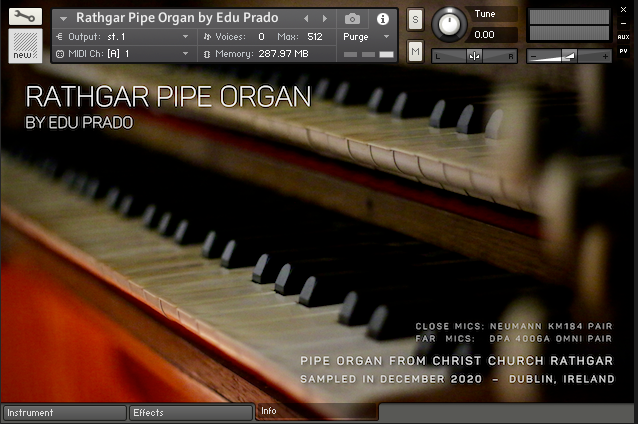The image size is (638, 424).
Task: Open instrument edit mode with wrench icon
Action: click(25, 17)
